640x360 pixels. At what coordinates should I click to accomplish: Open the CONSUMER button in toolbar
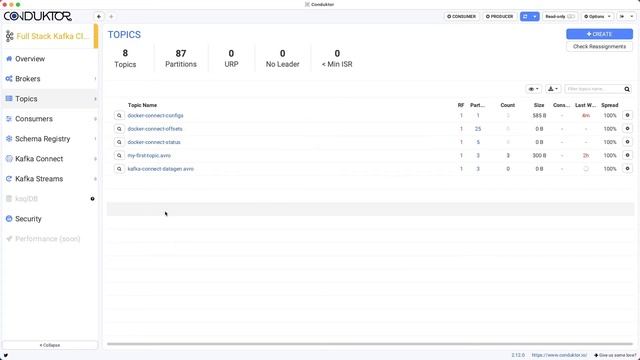(x=461, y=16)
